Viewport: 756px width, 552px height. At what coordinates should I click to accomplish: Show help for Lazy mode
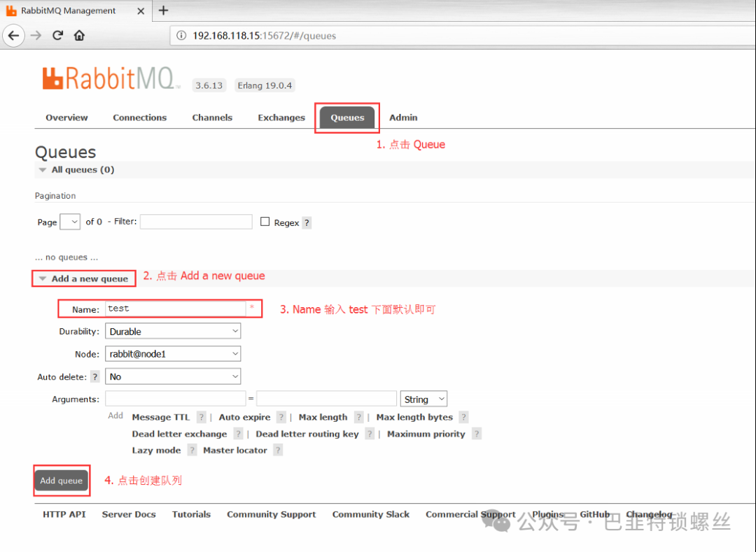[x=192, y=451]
